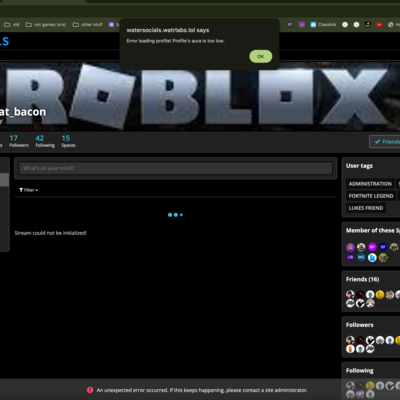Open the blue WG space avatar
The image size is (400, 400).
tap(361, 257)
